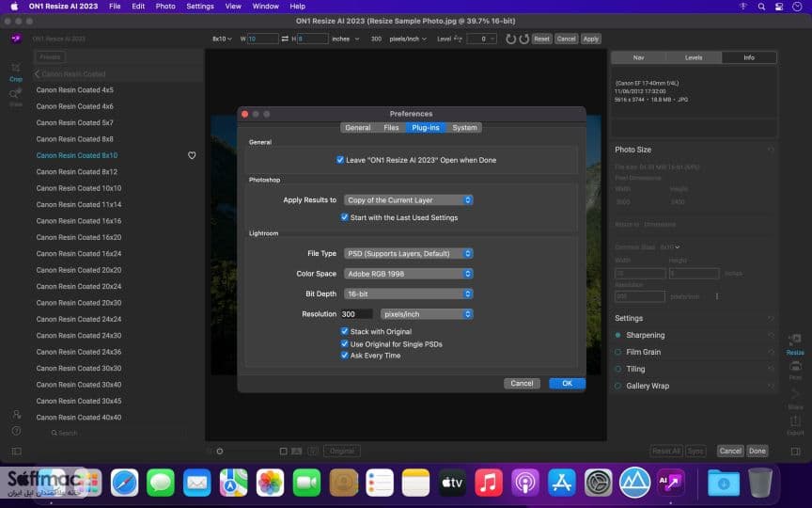The image size is (812, 508).
Task: Click Reset button in top toolbar
Action: click(541, 39)
